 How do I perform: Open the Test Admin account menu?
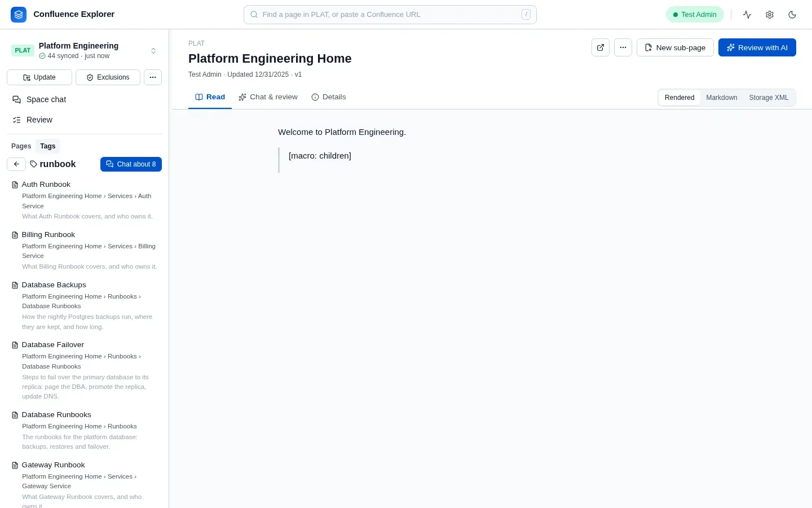click(x=695, y=15)
